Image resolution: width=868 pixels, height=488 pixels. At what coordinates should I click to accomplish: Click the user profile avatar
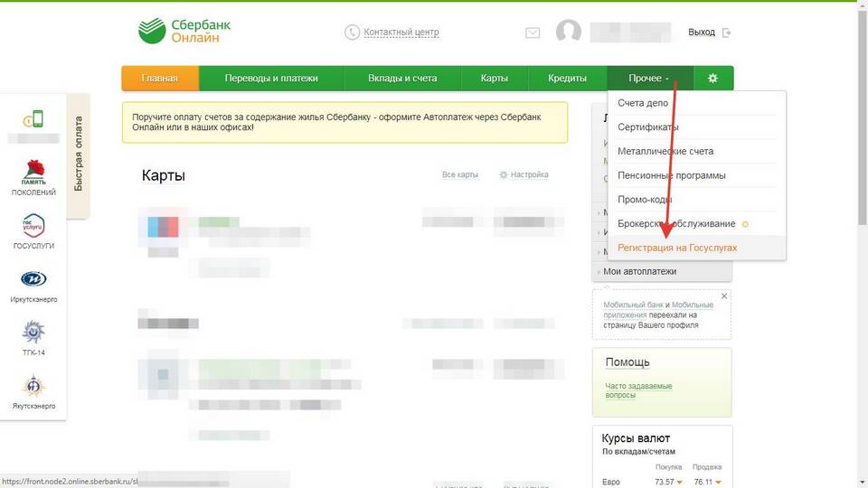568,33
